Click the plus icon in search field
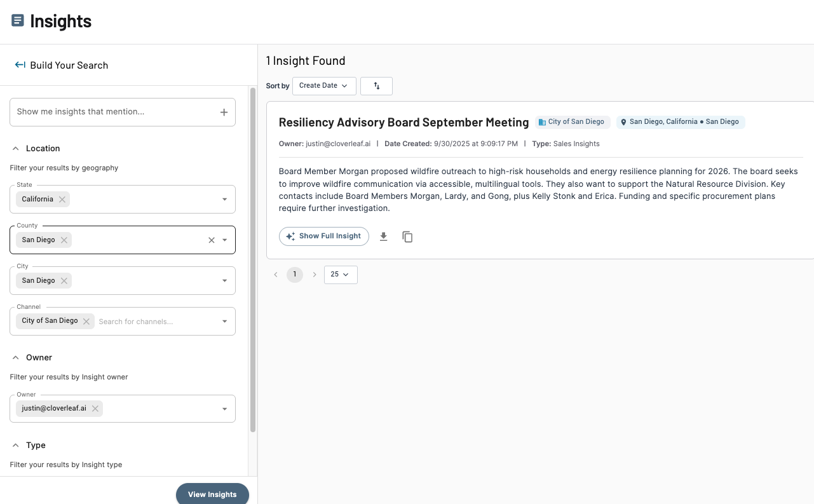The height and width of the screenshot is (504, 814). (224, 112)
